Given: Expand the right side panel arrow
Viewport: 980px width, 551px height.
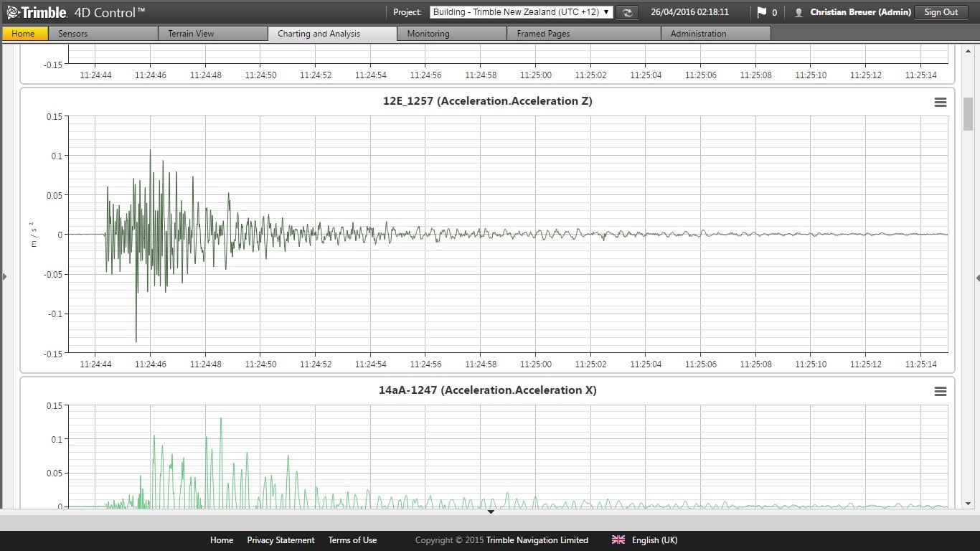Looking at the screenshot, I should coord(976,278).
